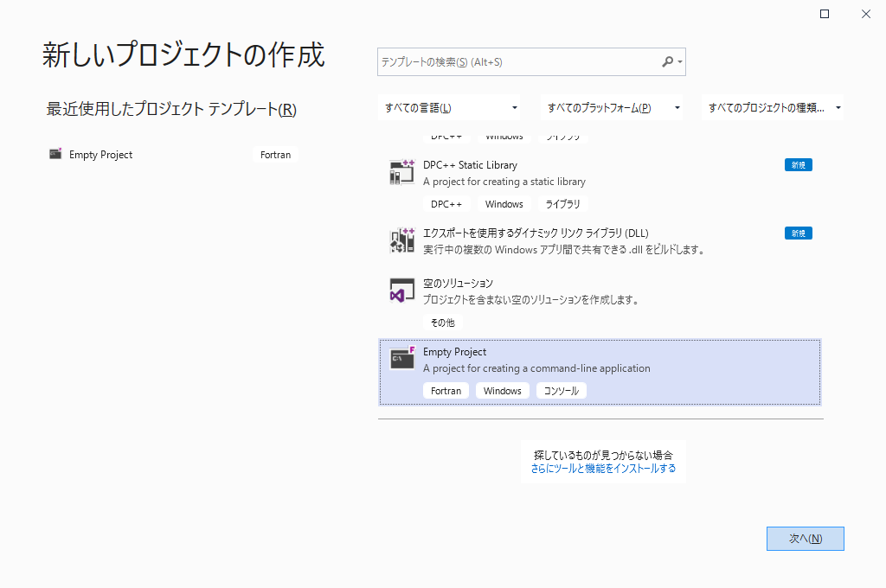
Task: Open the すべてのプラットフォーム dropdown
Action: click(612, 107)
